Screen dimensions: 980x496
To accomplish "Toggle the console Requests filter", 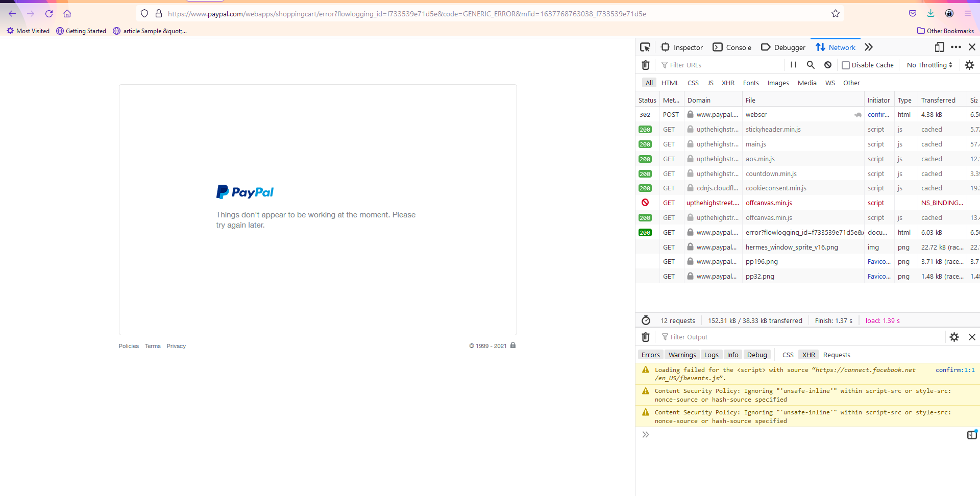I will (x=837, y=355).
